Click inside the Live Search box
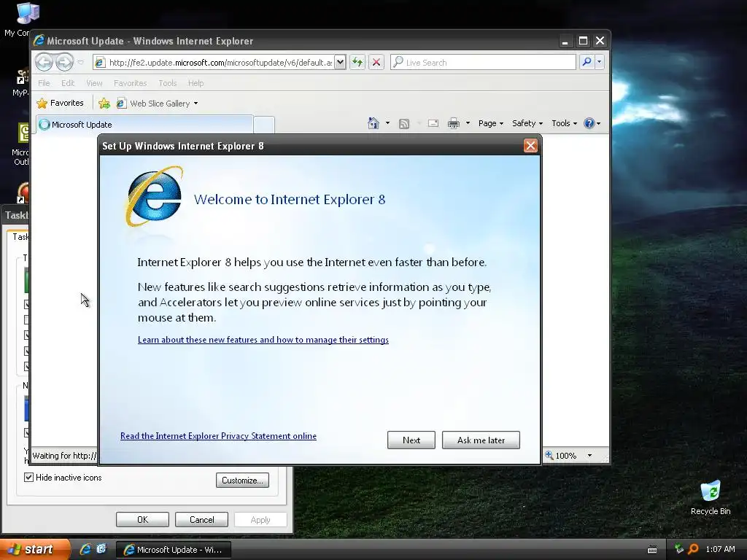The height and width of the screenshot is (560, 747). 483,63
